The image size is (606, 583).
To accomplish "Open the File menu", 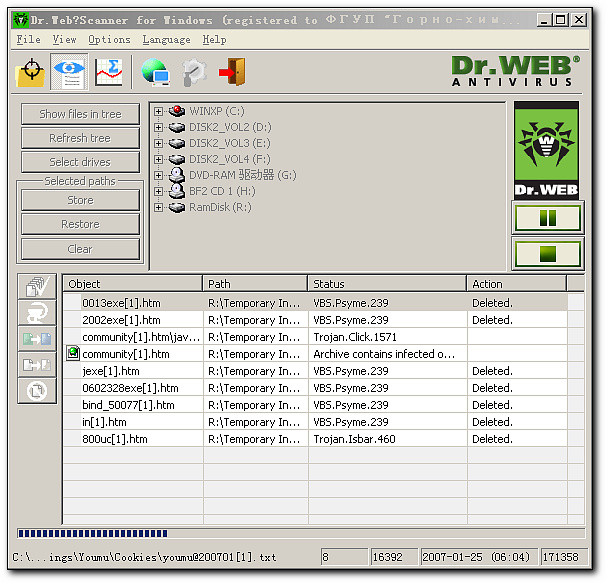I will point(28,39).
